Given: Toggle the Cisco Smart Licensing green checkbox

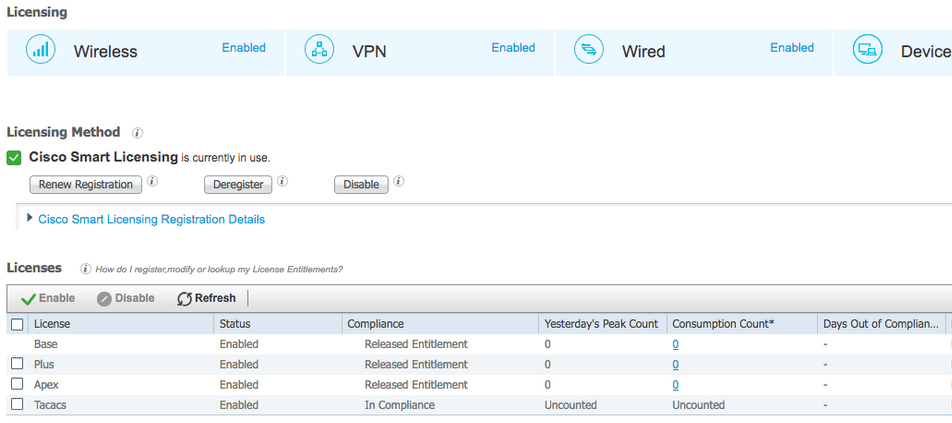Looking at the screenshot, I should click(14, 158).
